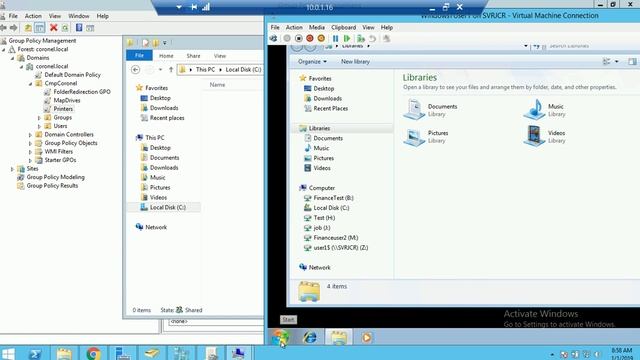This screenshot has width=640, height=360.
Task: Click the Explorer address bar This PC segment
Action: point(205,70)
